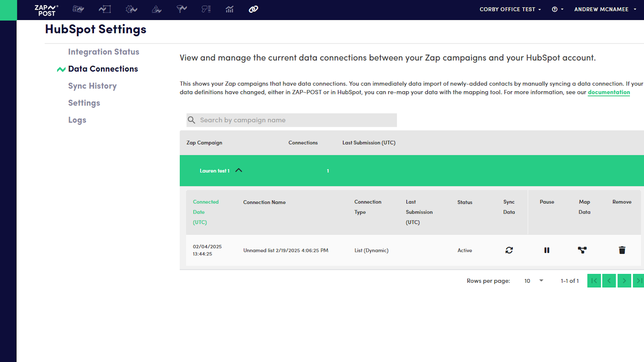Open the Corby Office Test account dropdown
Screen dimensions: 644x362
510,9
